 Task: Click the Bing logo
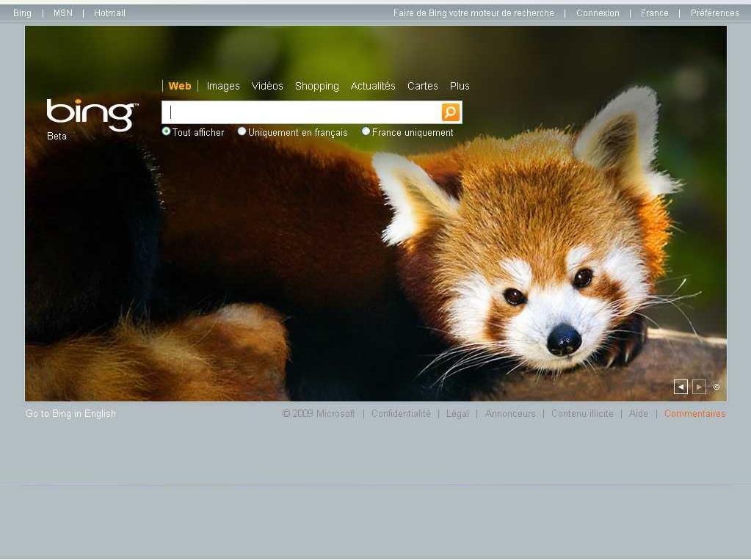[92, 115]
